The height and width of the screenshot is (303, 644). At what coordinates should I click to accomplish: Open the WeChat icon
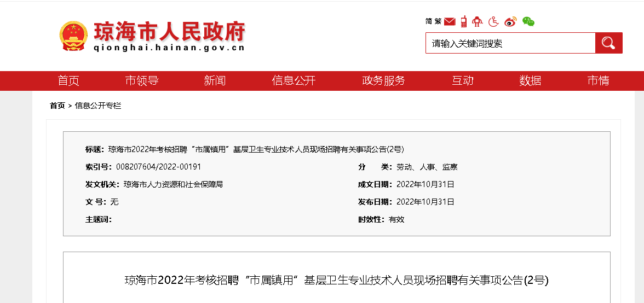point(528,21)
